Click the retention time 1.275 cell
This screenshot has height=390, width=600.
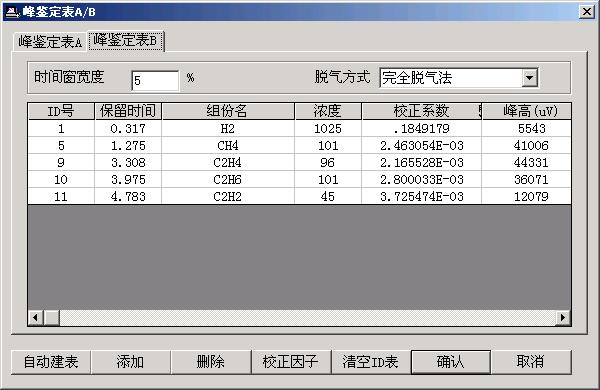pos(128,145)
